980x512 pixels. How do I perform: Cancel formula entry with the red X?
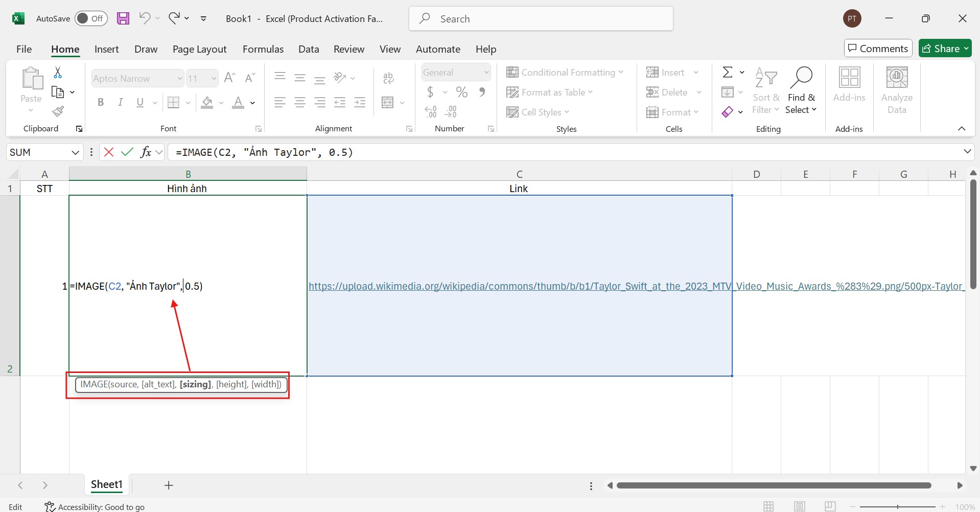(x=109, y=152)
